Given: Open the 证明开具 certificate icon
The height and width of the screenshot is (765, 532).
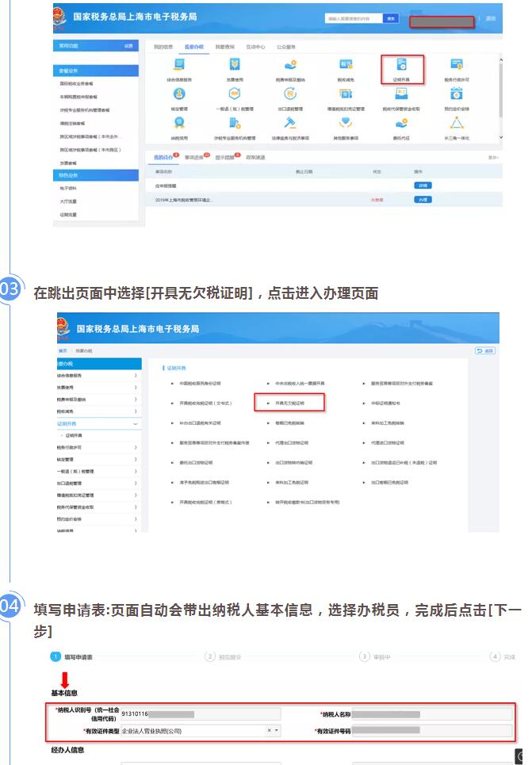Looking at the screenshot, I should point(402,67).
